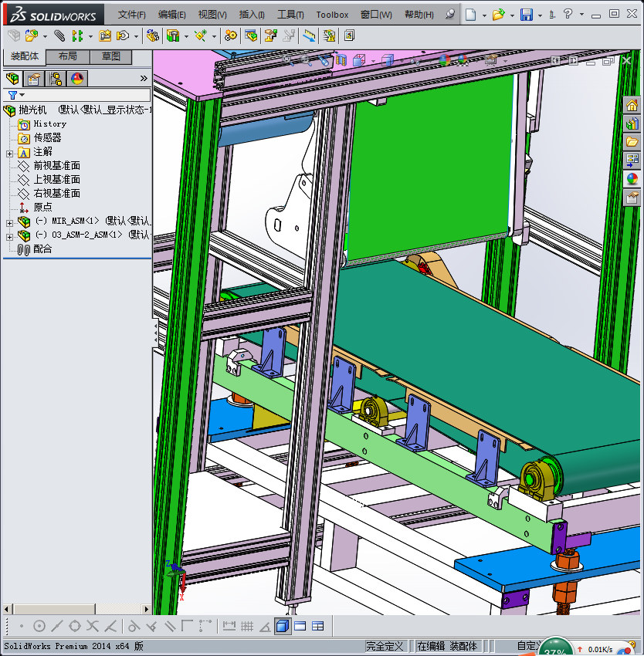Open the 文件(F) menu
The width and height of the screenshot is (644, 656).
(x=131, y=15)
